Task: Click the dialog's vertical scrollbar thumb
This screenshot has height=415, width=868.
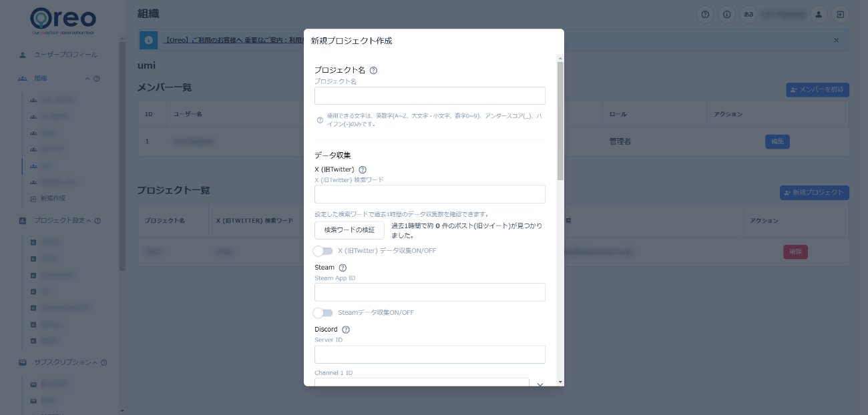Action: pyautogui.click(x=560, y=121)
